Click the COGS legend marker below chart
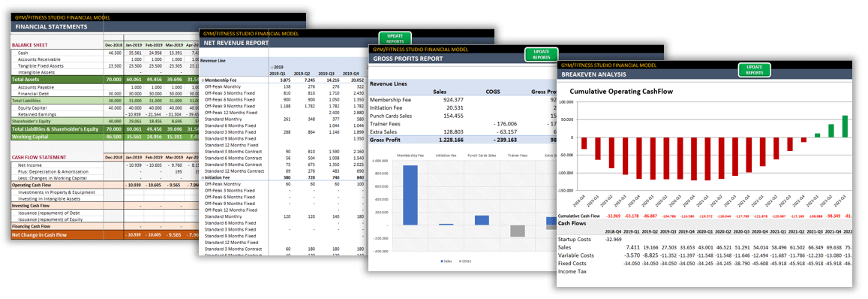 coord(460,261)
